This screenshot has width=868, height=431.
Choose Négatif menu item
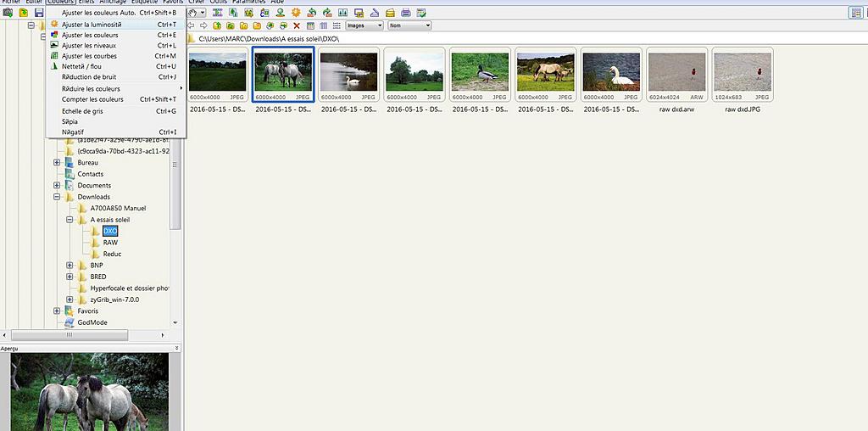[x=117, y=132]
